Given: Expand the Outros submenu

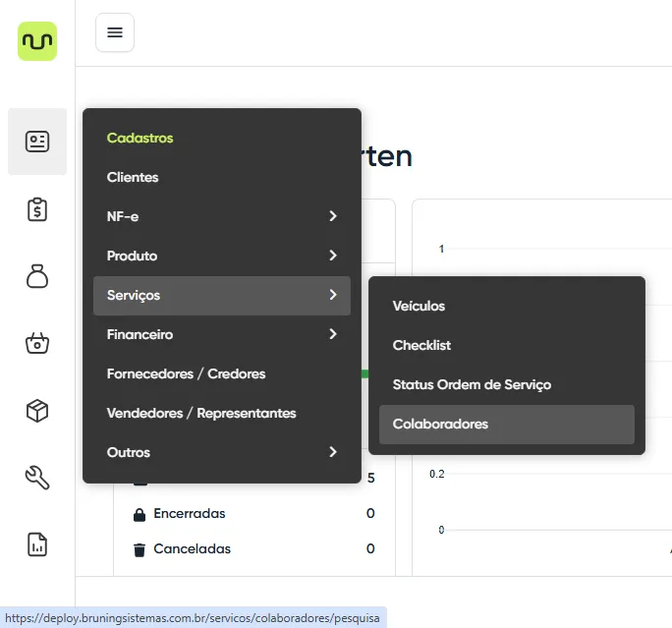Looking at the screenshot, I should pyautogui.click(x=221, y=452).
